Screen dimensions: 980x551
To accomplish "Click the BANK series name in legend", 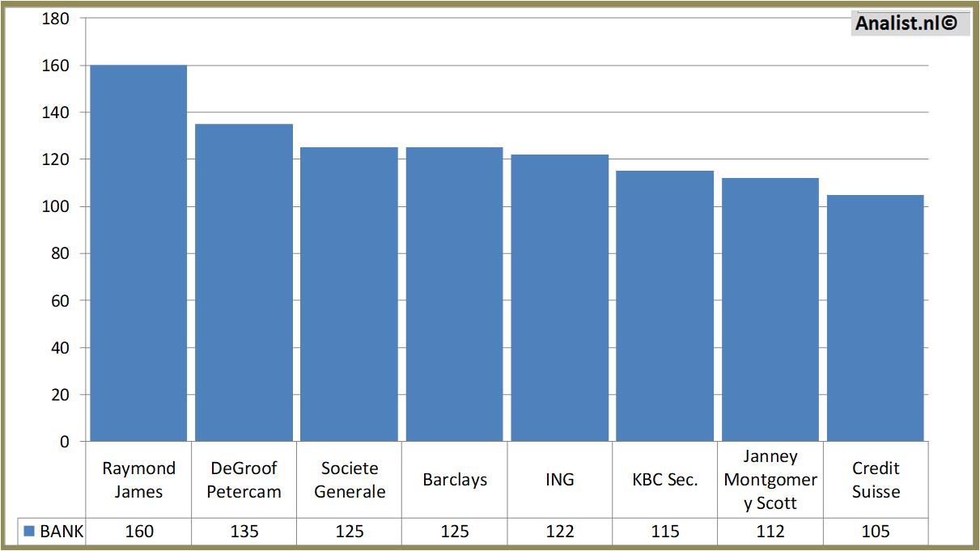I will coord(62,532).
